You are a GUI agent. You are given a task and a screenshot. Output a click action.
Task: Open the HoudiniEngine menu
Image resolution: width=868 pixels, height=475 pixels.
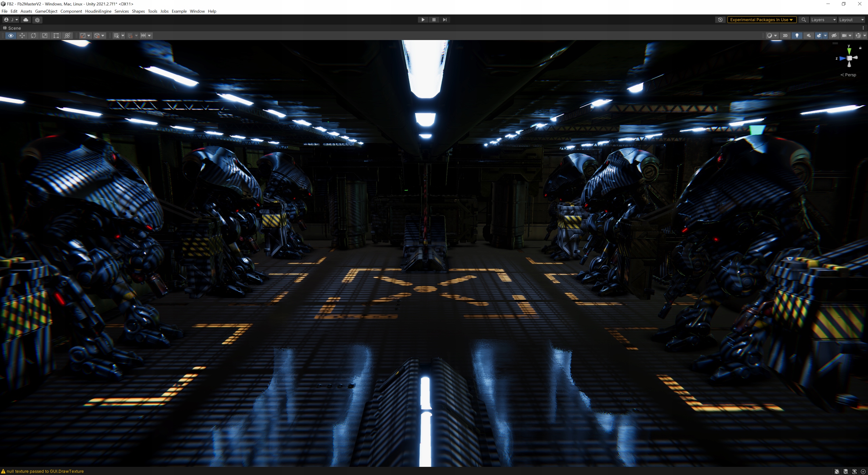coord(98,11)
